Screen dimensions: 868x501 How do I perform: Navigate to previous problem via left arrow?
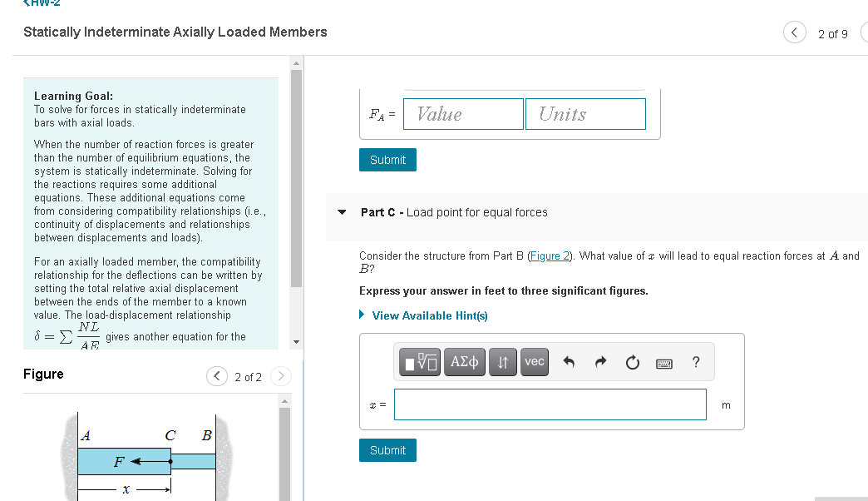(794, 32)
